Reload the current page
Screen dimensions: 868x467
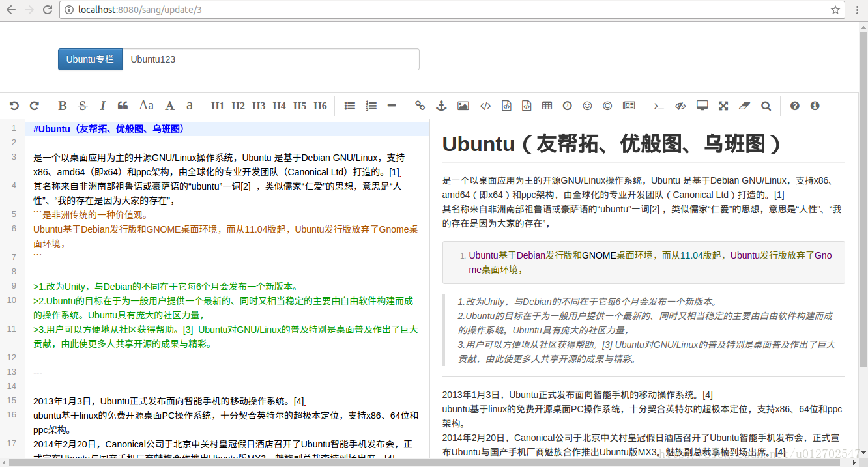[48, 10]
